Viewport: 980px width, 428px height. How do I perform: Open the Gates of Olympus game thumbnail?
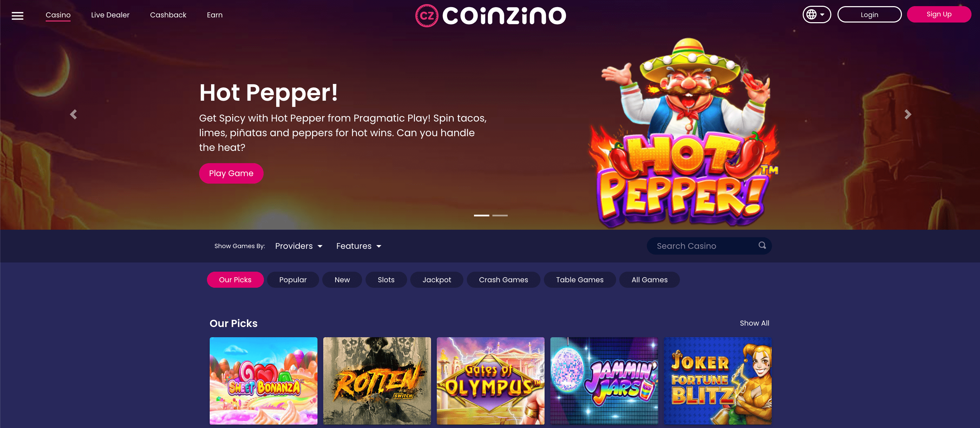[490, 381]
